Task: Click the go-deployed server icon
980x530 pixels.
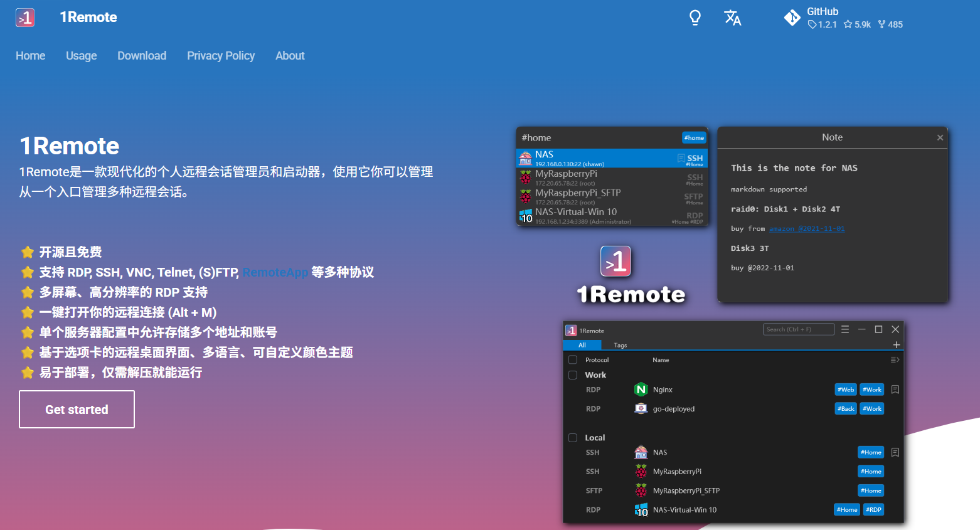Action: point(641,409)
